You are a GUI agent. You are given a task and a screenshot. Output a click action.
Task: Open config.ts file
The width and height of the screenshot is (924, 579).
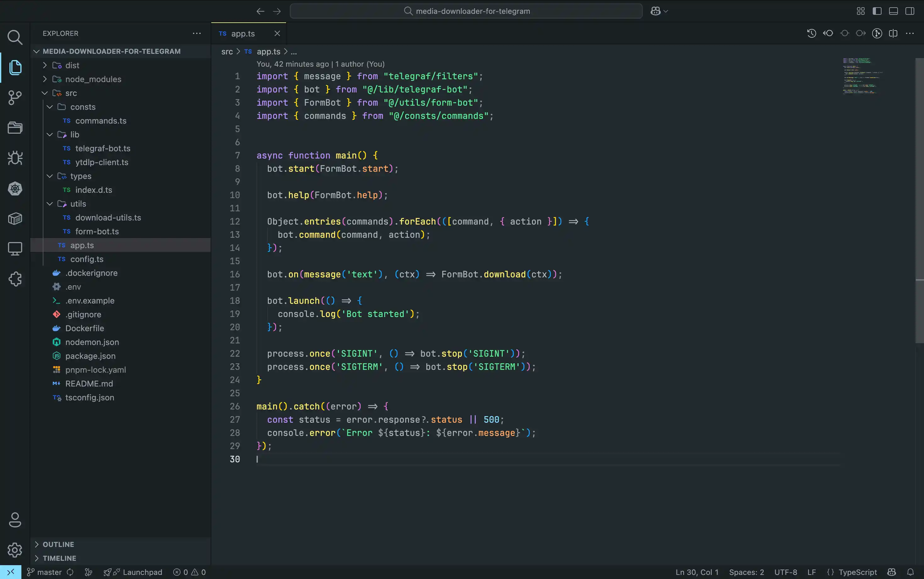click(x=120, y=259)
